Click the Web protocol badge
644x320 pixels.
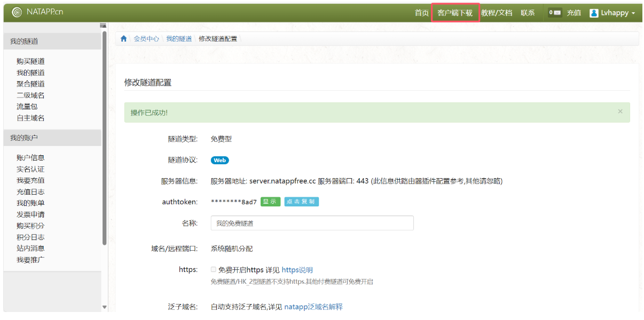click(x=220, y=160)
